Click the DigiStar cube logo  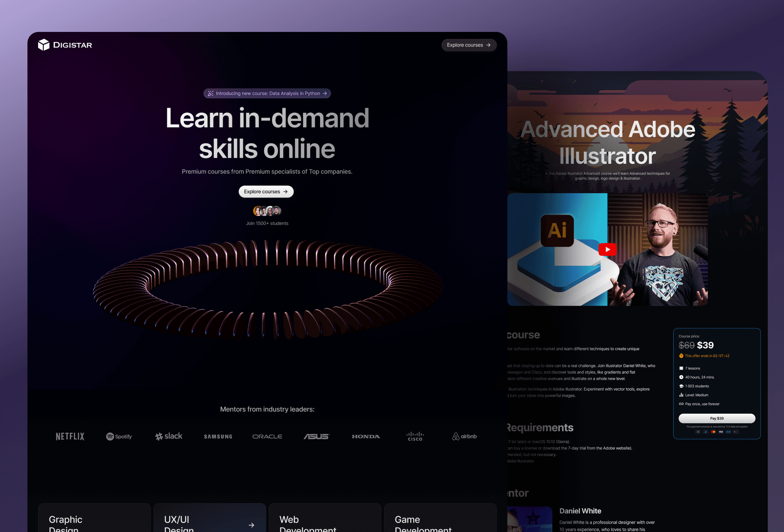[x=43, y=45]
